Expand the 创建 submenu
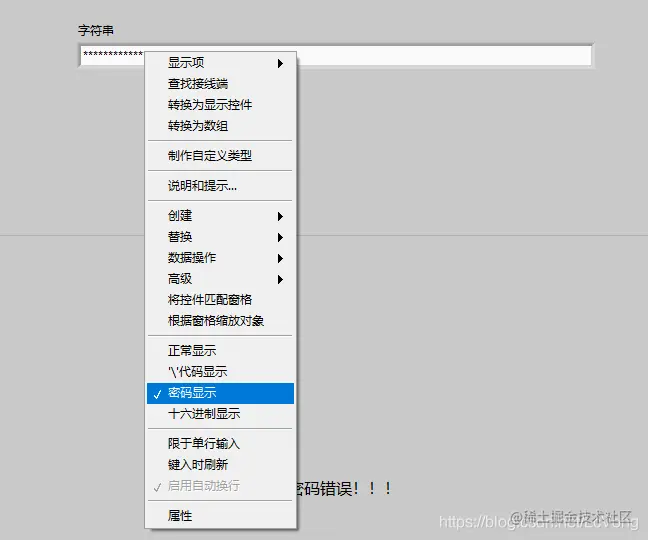The width and height of the screenshot is (648, 541). pyautogui.click(x=220, y=216)
